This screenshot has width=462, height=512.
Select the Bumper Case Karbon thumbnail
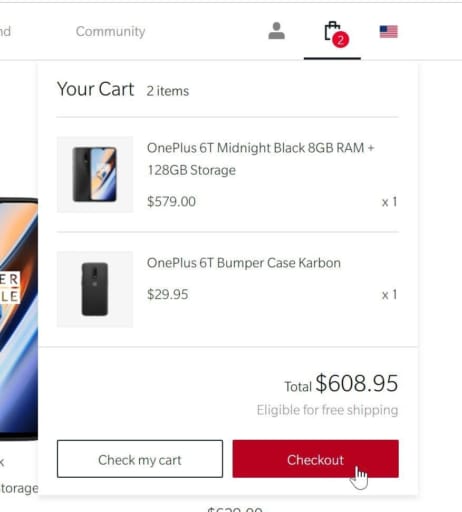pyautogui.click(x=95, y=289)
